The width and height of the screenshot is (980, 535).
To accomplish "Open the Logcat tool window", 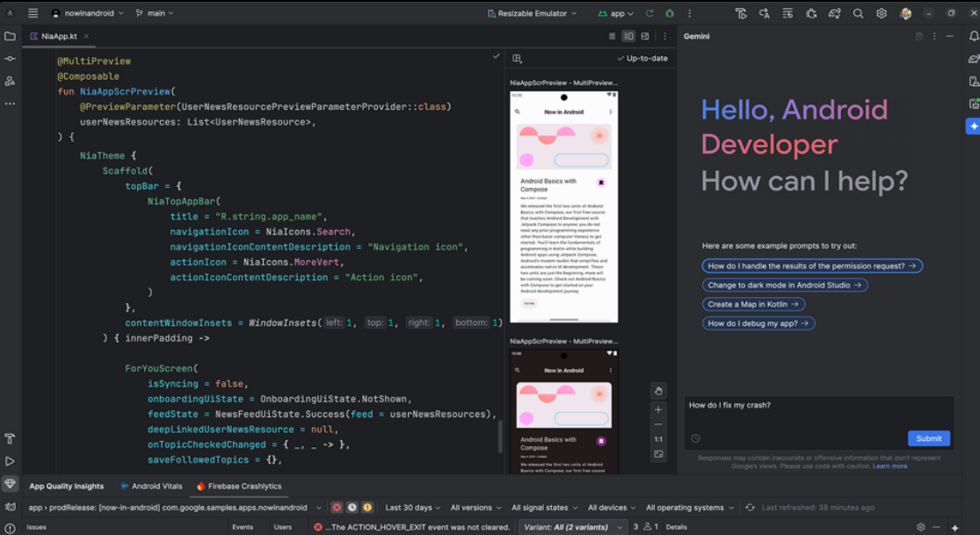I will click(x=10, y=506).
